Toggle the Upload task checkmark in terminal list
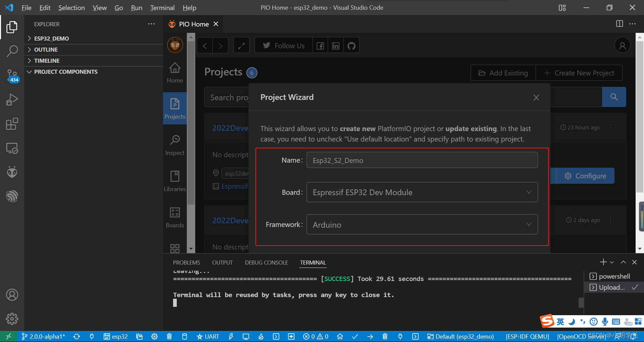The height and width of the screenshot is (342, 644). pos(635,287)
